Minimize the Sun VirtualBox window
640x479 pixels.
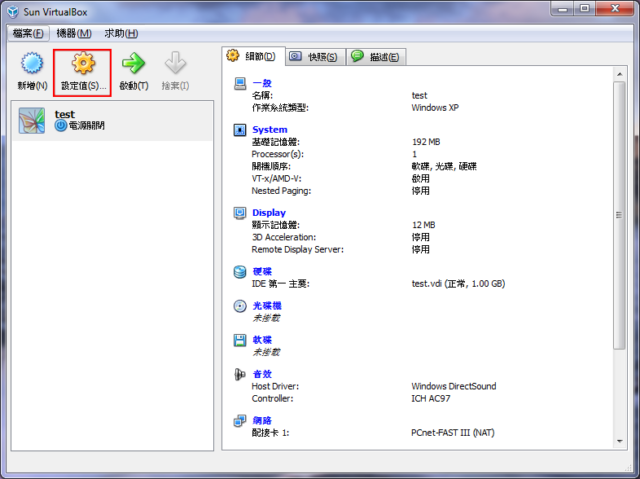point(563,9)
